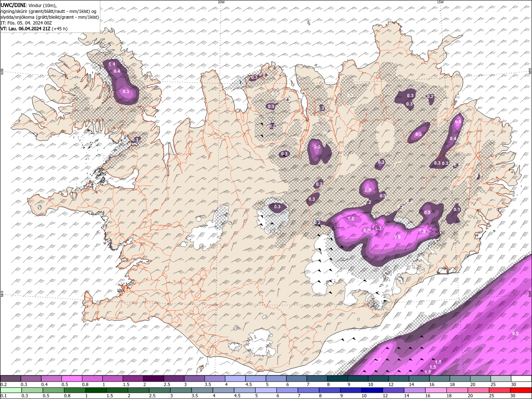The image size is (532, 399).
Task: Pick the darkest purple swatch between 2 and 2.5
Action: [153, 379]
